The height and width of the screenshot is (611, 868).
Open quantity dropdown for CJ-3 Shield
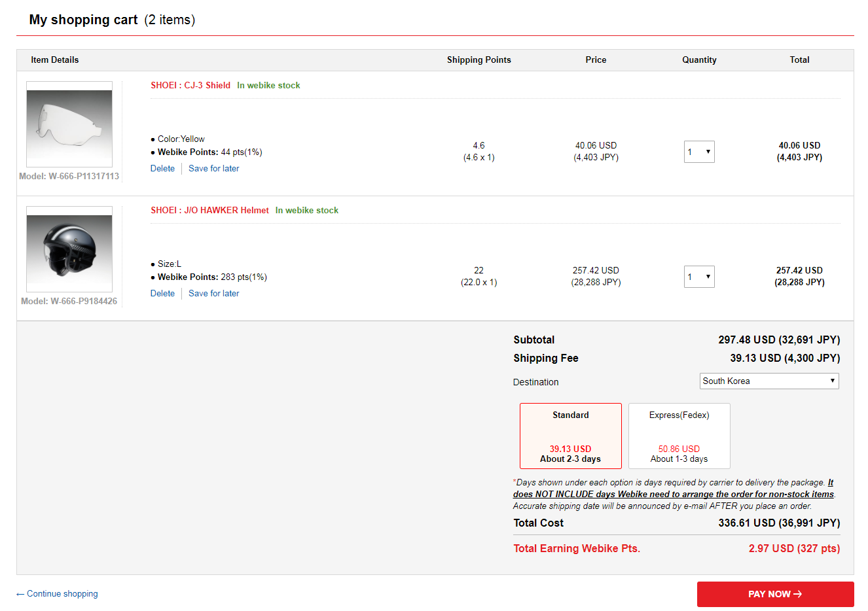point(699,152)
